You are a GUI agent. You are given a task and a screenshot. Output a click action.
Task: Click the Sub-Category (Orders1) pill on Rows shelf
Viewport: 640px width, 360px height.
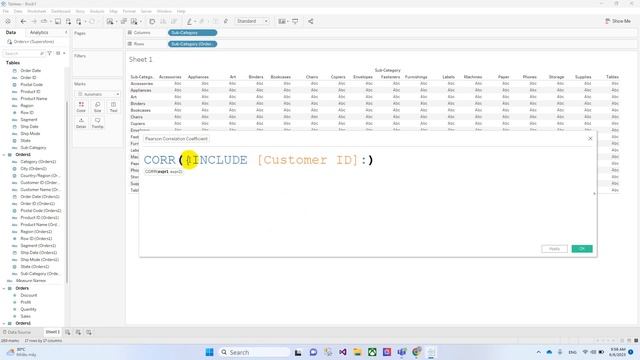click(192, 44)
